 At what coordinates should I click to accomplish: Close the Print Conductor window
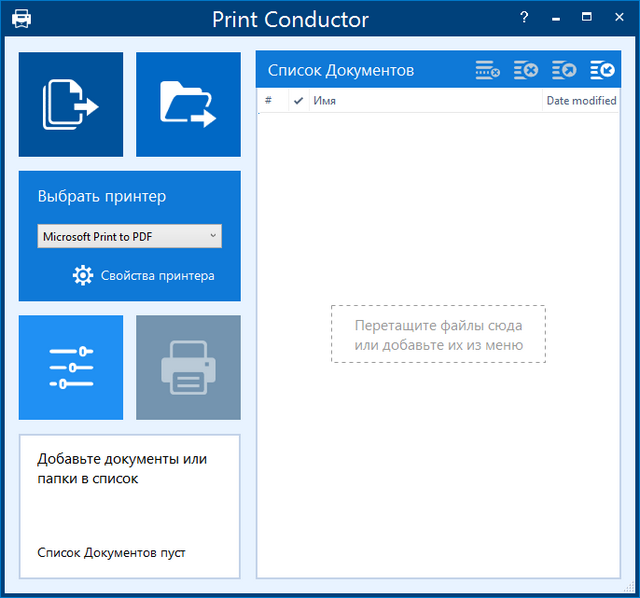[x=619, y=17]
